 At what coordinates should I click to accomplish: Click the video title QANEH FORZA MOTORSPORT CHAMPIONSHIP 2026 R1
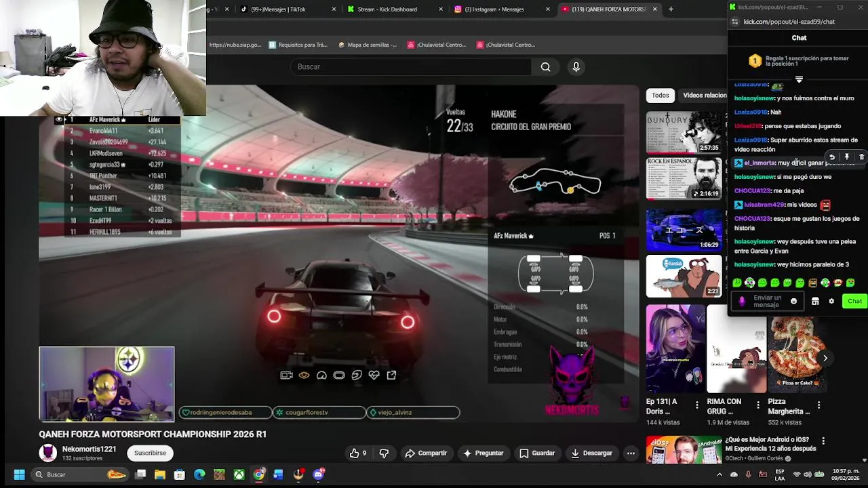pyautogui.click(x=153, y=434)
